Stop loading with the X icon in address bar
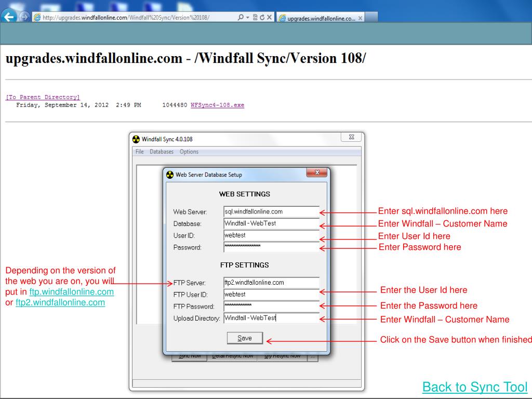 click(x=269, y=17)
